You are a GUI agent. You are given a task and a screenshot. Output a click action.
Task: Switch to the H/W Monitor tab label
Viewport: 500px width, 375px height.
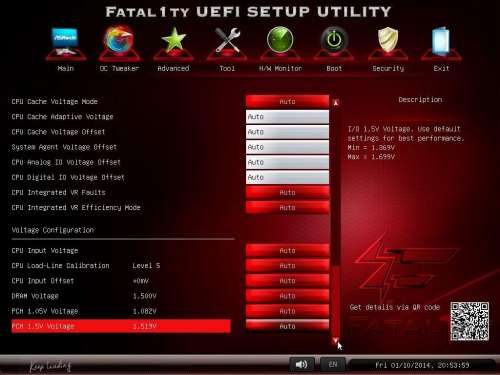point(280,68)
